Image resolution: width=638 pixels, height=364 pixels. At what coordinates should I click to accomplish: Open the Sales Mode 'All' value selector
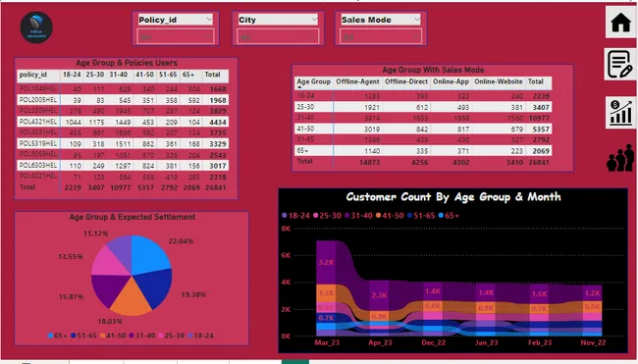pyautogui.click(x=381, y=37)
